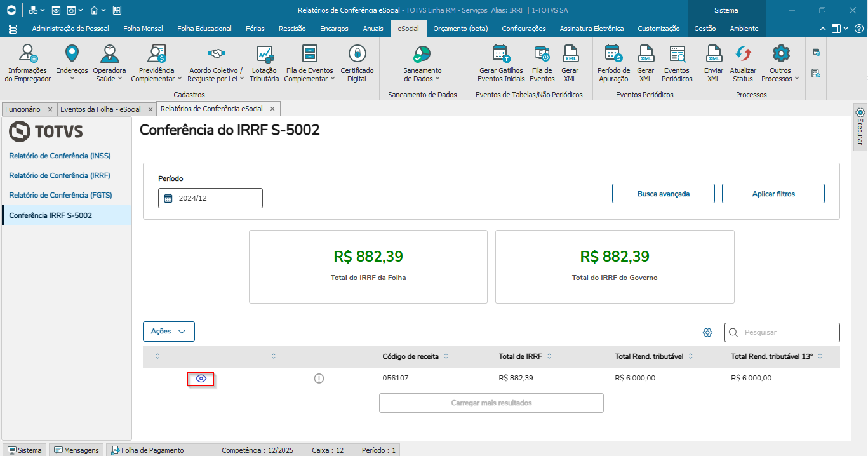
Task: Open Fila de Eventos in Eventos de Tabelas
Action: coord(542,64)
